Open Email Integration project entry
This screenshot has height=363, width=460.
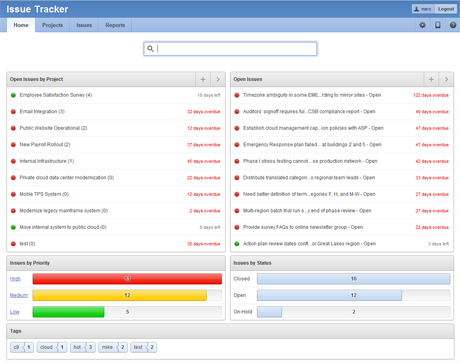[42, 112]
